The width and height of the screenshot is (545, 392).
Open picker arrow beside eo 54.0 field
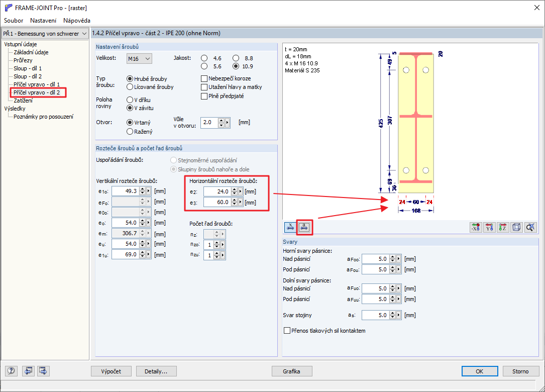coord(148,223)
